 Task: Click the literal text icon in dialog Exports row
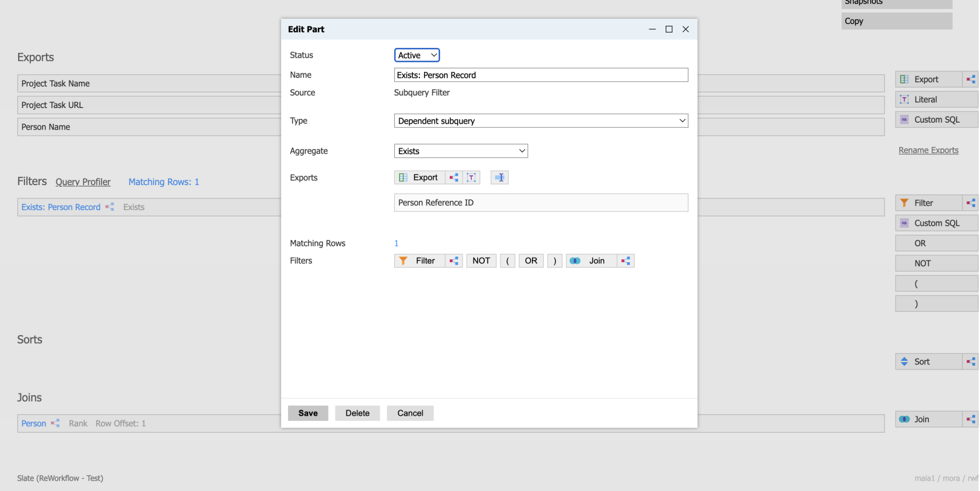click(x=471, y=177)
